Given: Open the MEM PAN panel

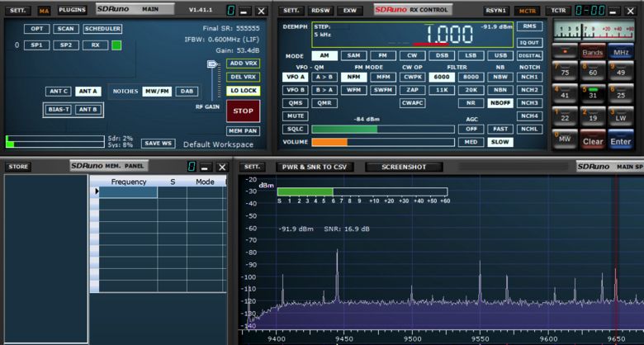Looking at the screenshot, I should click(x=243, y=131).
